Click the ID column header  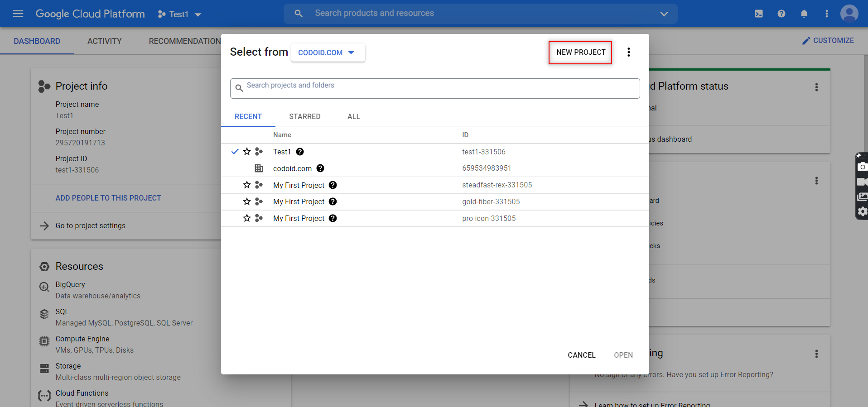point(465,135)
